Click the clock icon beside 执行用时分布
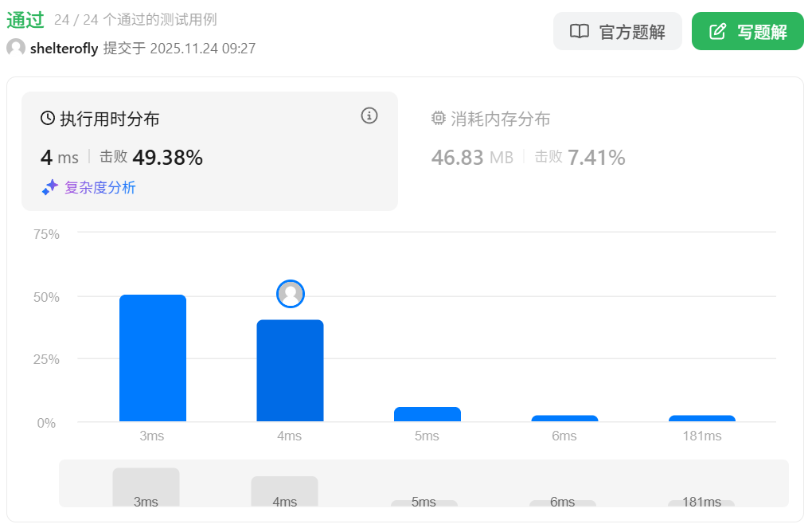Image resolution: width=812 pixels, height=528 pixels. click(48, 119)
